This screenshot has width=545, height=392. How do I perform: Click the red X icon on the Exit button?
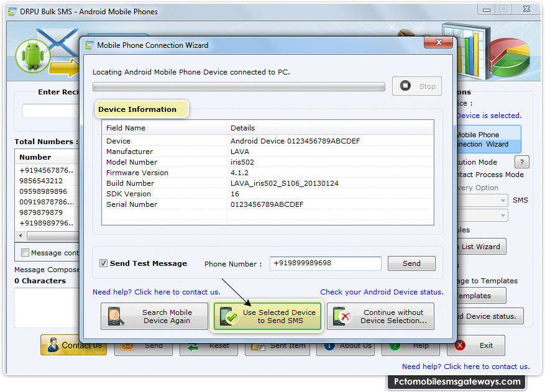pyautogui.click(x=460, y=345)
